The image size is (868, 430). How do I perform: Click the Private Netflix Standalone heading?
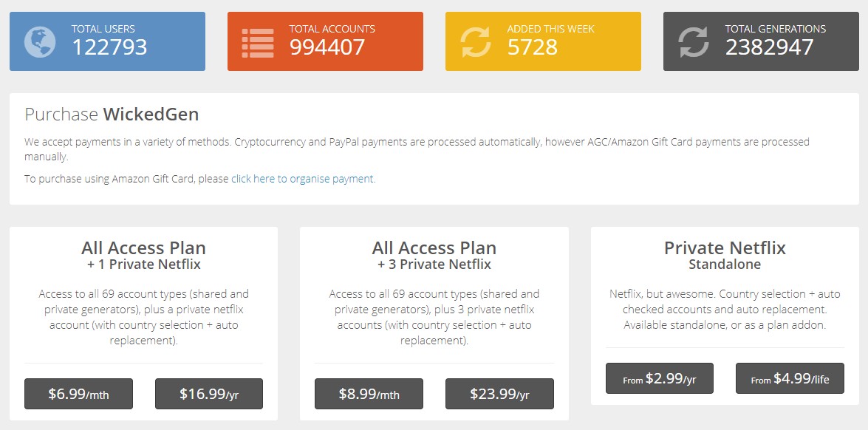(725, 255)
